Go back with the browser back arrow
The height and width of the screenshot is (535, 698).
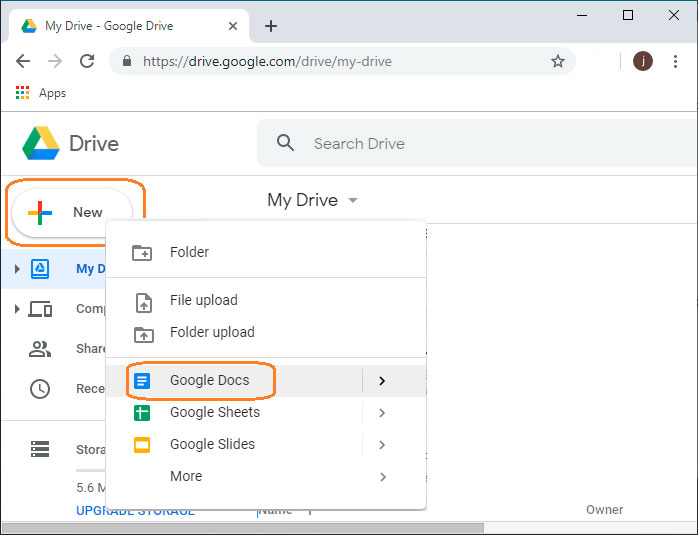point(23,61)
